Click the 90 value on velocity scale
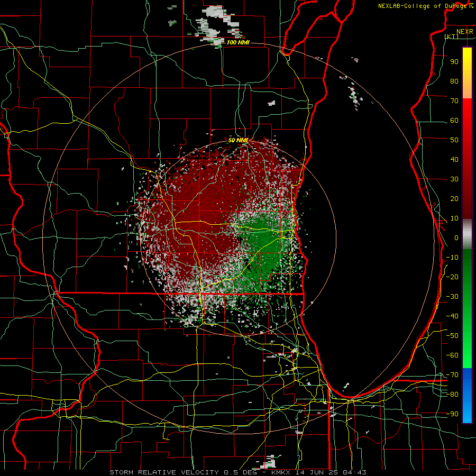The height and width of the screenshot is (476, 476). pyautogui.click(x=454, y=62)
